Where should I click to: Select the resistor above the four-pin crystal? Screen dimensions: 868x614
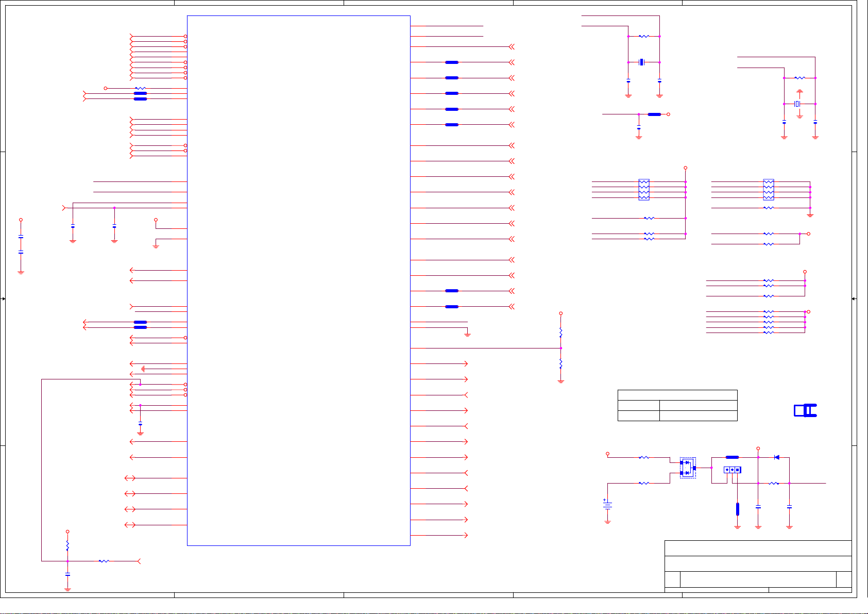(x=799, y=78)
